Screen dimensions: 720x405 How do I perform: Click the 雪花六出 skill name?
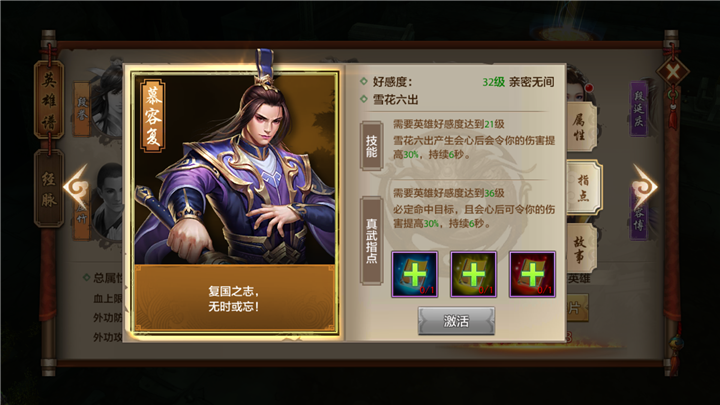[x=395, y=100]
